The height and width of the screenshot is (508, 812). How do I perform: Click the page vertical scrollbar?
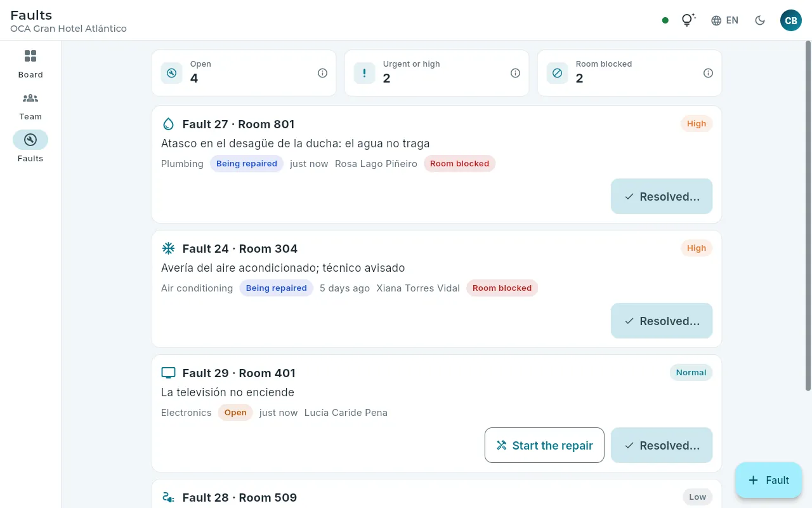pyautogui.click(x=808, y=216)
